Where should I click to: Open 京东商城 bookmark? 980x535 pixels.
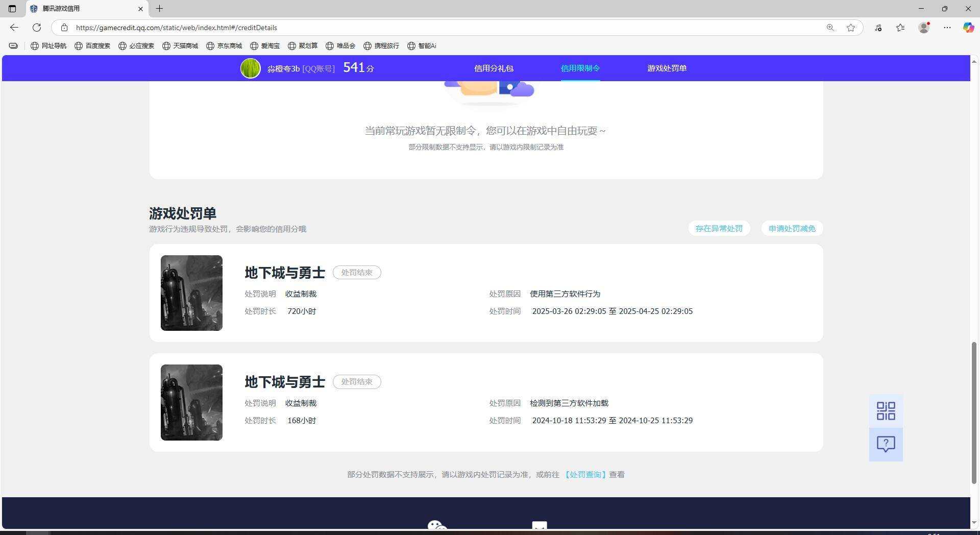pos(224,46)
